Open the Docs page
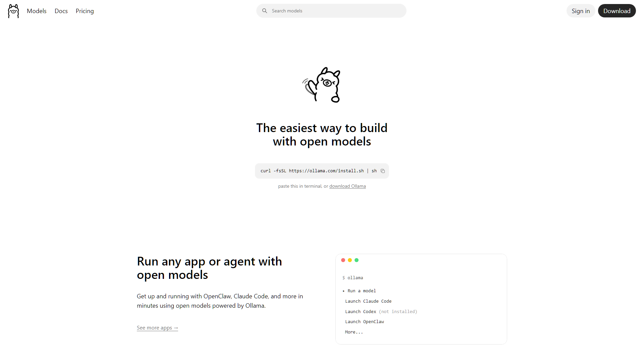Screen dimensions: 644x362 [x=61, y=11]
